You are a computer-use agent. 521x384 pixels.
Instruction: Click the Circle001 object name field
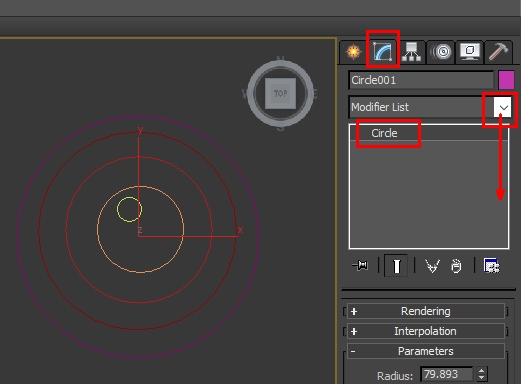click(421, 80)
